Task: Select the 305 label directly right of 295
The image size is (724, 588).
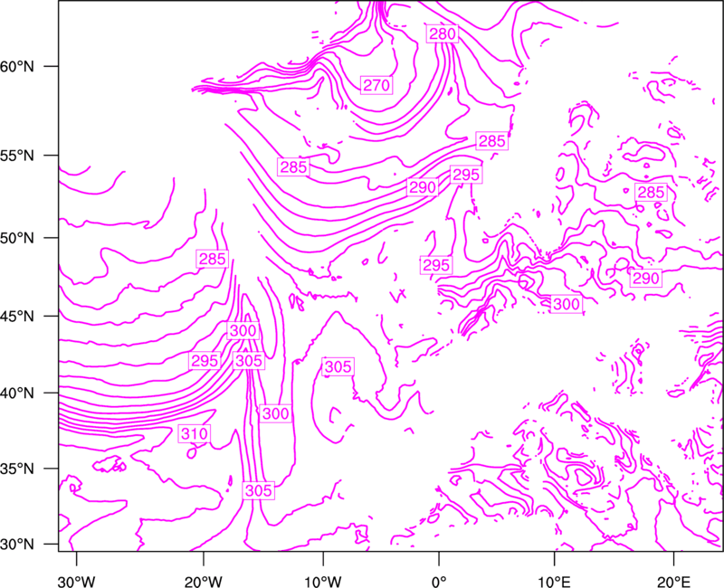Action: [x=248, y=360]
